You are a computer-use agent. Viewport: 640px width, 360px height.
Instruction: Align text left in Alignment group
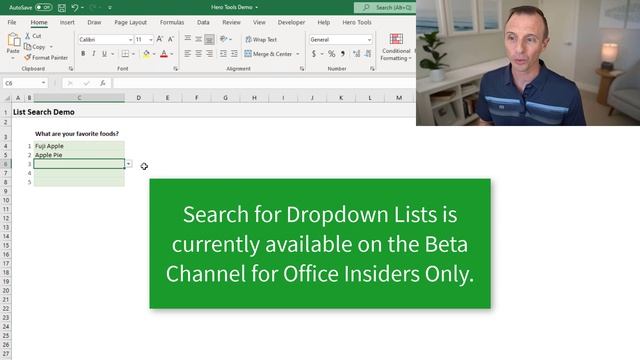click(x=187, y=53)
